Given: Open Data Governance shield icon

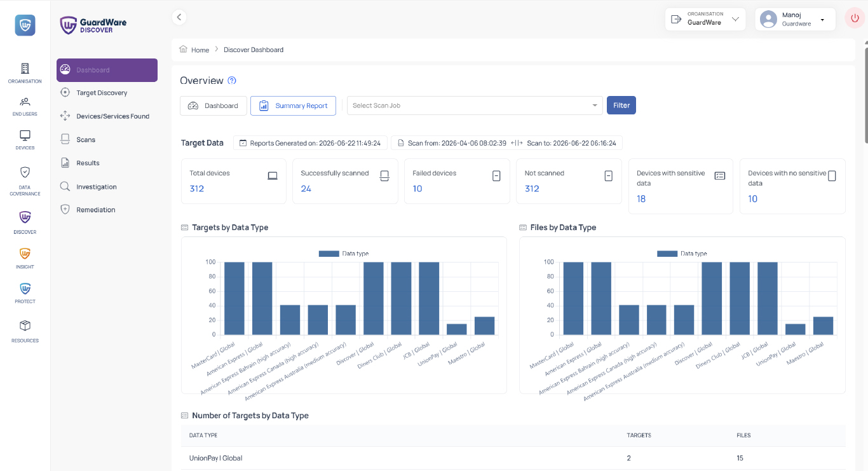Looking at the screenshot, I should (x=25, y=172).
